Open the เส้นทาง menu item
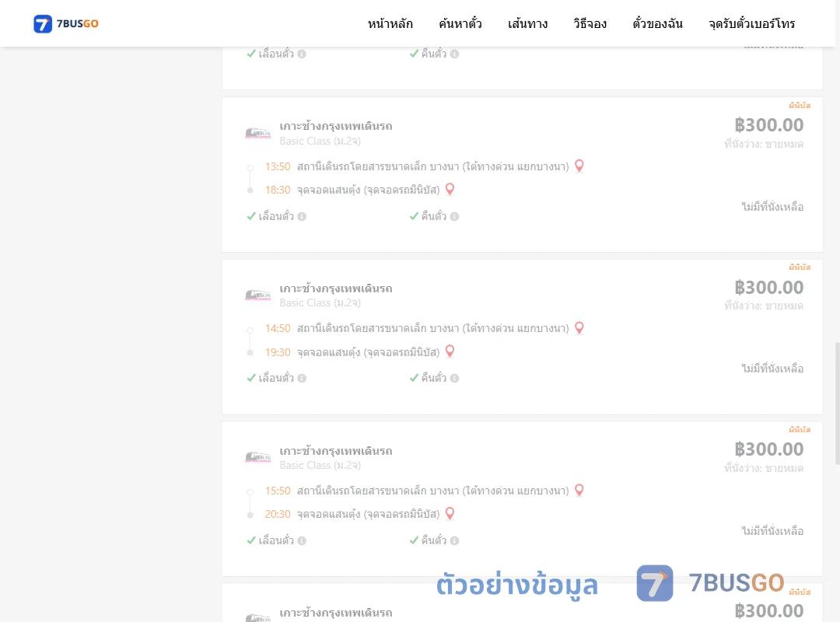This screenshot has width=840, height=622. (x=527, y=23)
